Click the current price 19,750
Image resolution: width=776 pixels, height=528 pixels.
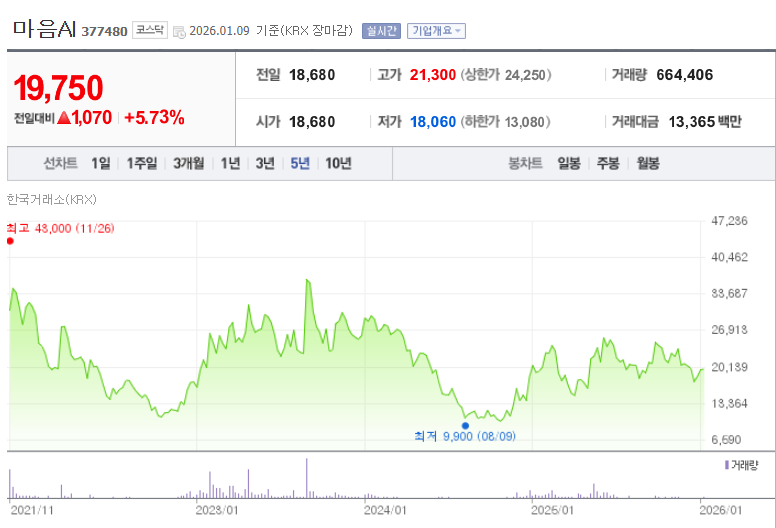click(x=58, y=88)
